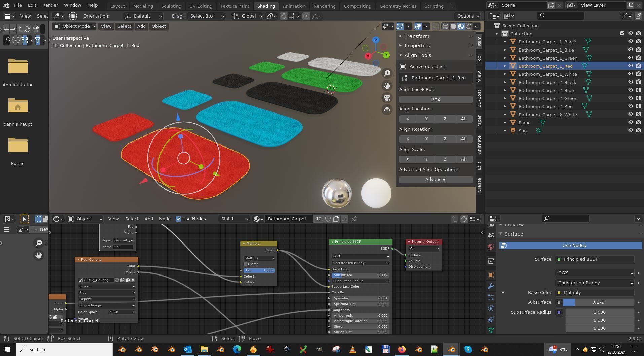Image resolution: width=644 pixels, height=356 pixels.
Task: Open the sRGB Color Space dropdown
Action: pos(122,312)
